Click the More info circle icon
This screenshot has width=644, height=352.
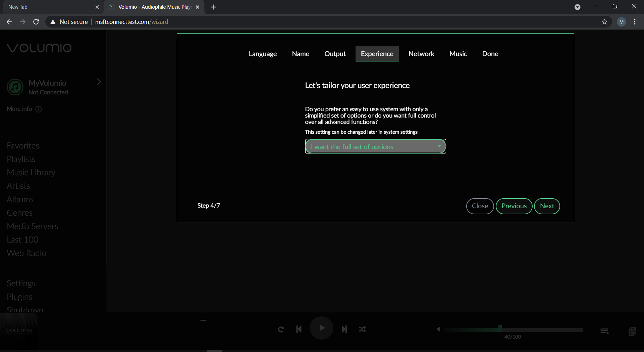click(x=39, y=109)
